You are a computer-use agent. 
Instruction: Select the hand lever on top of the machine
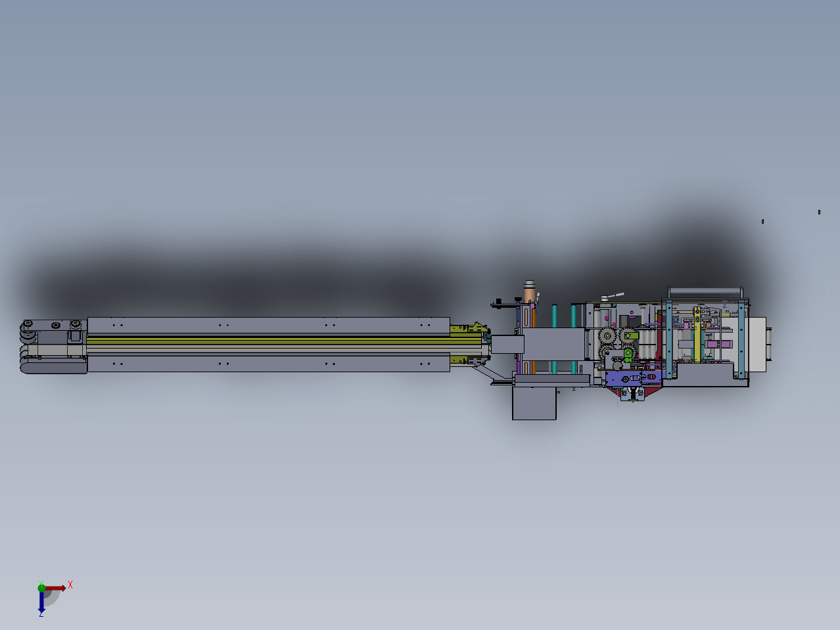[x=613, y=297]
